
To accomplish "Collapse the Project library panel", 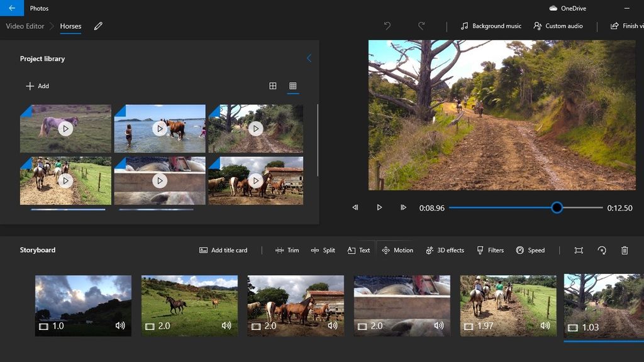I will pos(309,58).
